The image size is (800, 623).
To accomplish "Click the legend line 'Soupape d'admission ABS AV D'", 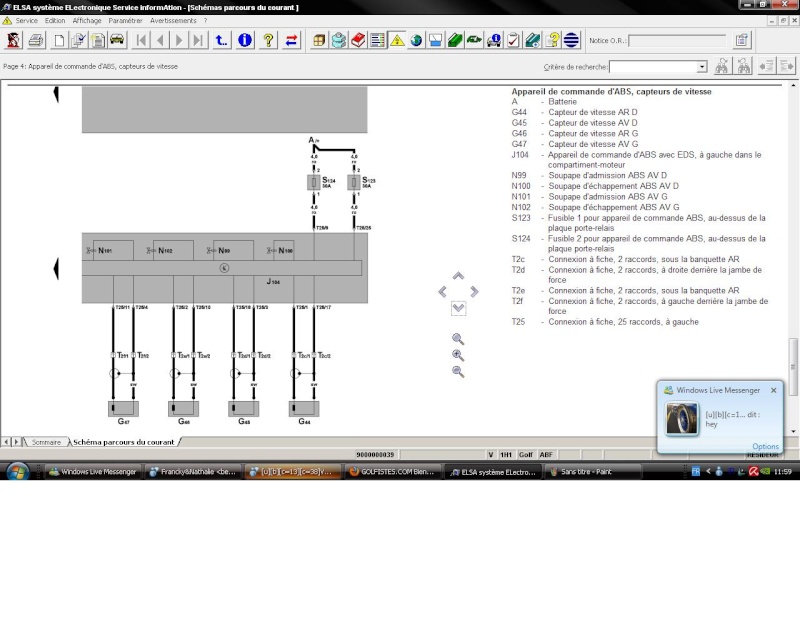I will (x=607, y=175).
